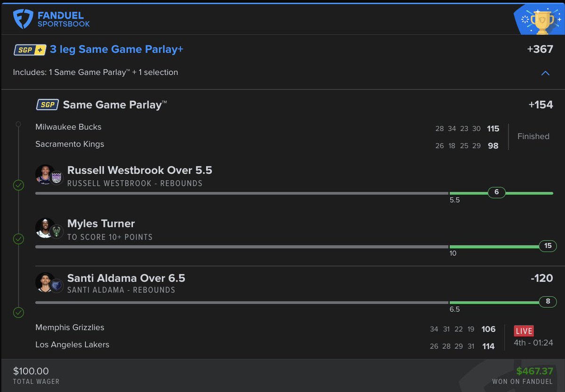Click the 6.5 threshold label

455,309
